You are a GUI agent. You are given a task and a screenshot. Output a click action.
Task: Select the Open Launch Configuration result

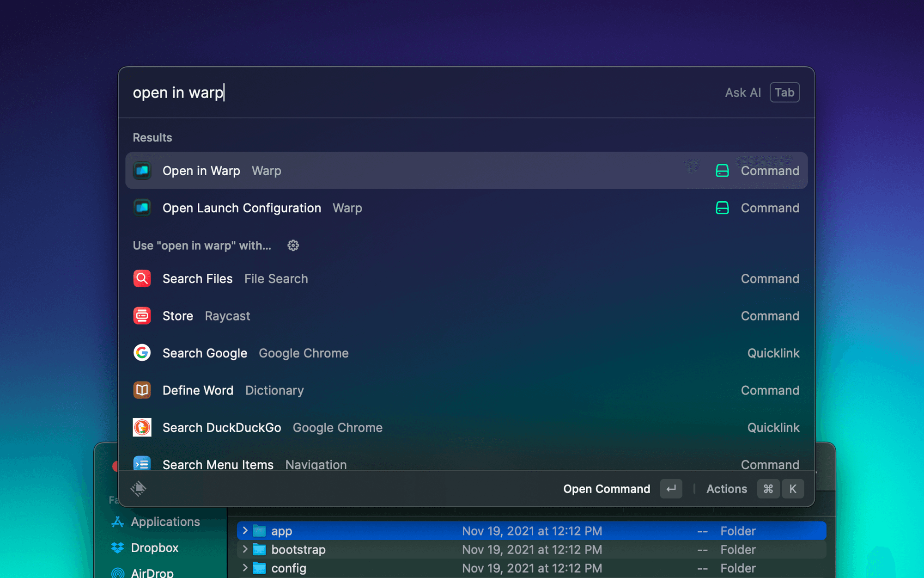(466, 208)
